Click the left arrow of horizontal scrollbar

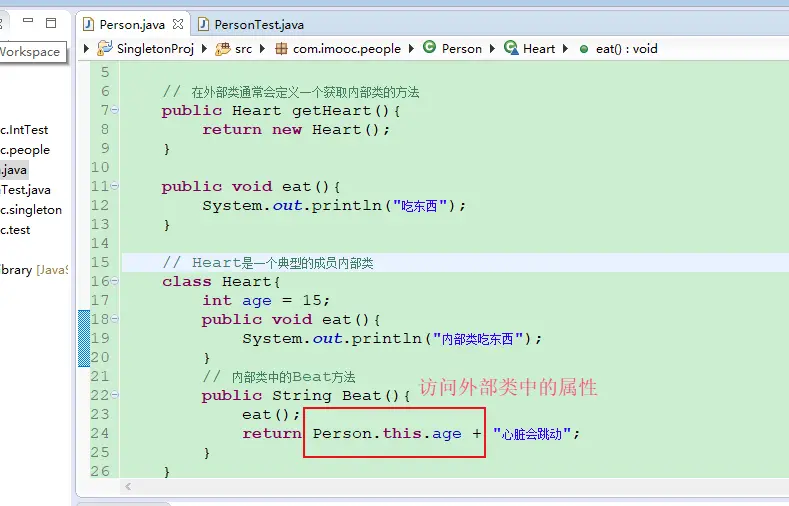(x=128, y=486)
